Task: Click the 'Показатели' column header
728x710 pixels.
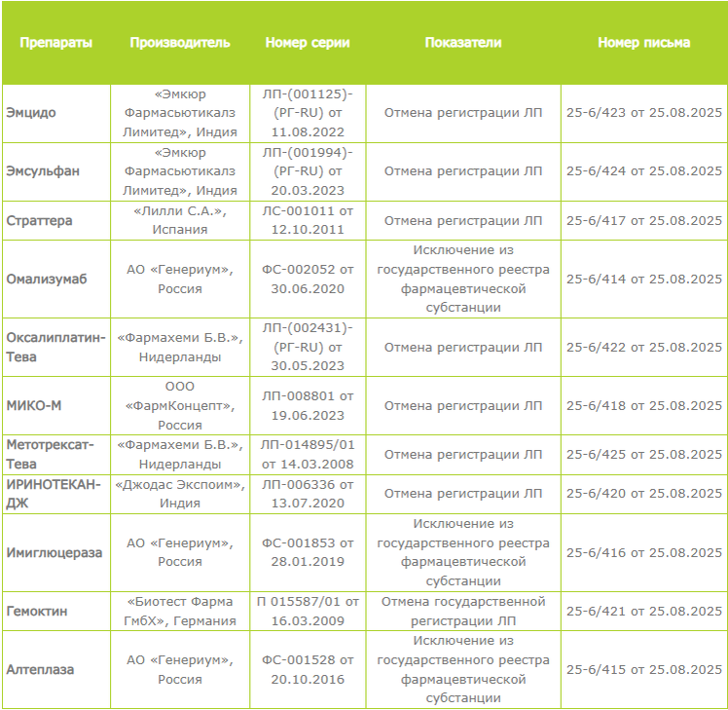Action: 463,43
